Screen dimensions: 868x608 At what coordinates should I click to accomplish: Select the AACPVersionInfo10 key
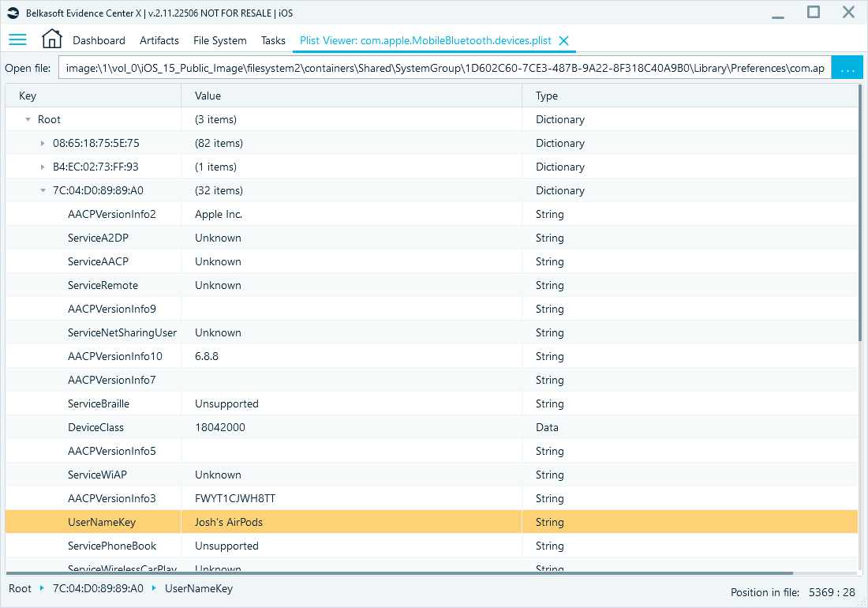(115, 357)
